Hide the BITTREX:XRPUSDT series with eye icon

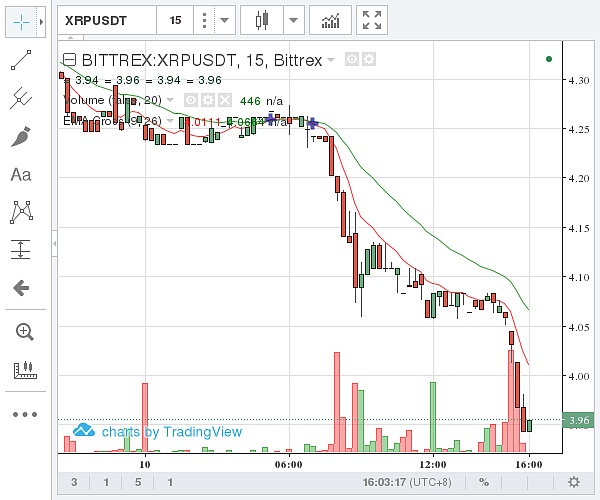click(352, 60)
